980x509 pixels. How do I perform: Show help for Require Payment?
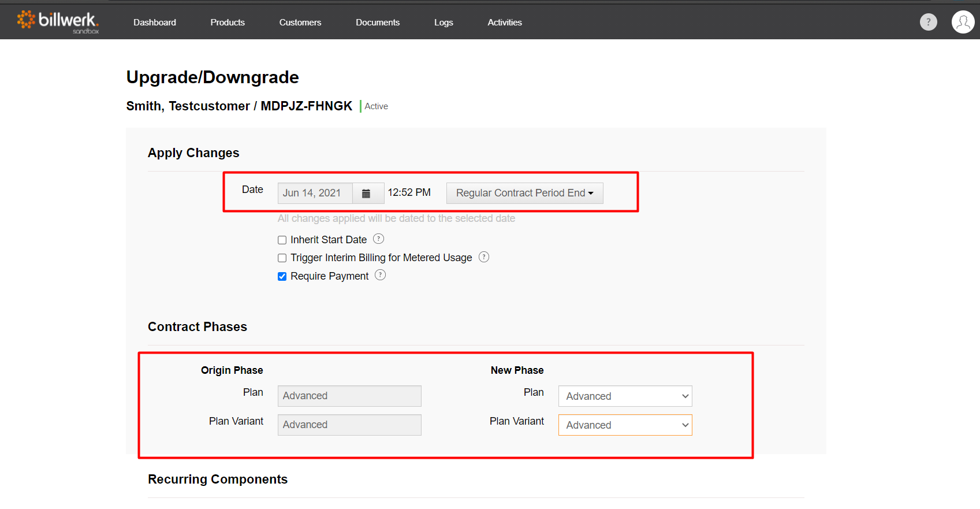click(x=380, y=275)
